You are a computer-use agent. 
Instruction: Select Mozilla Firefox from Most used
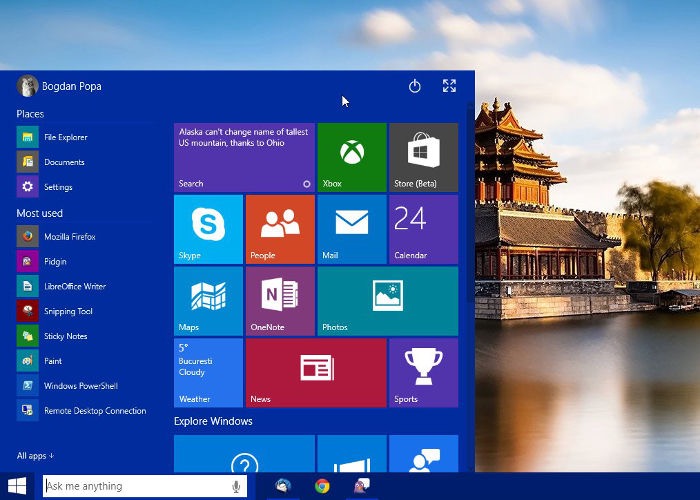[69, 237]
